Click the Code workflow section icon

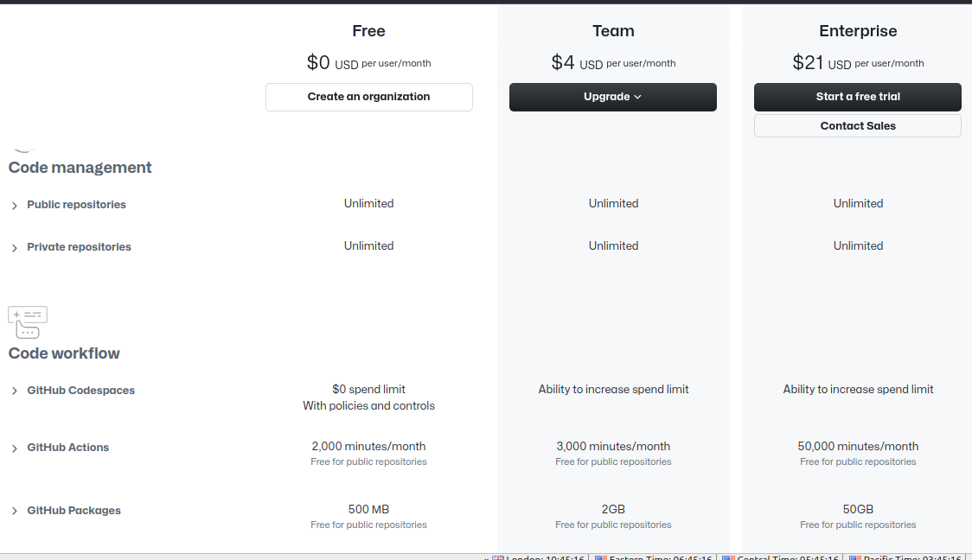(x=28, y=322)
